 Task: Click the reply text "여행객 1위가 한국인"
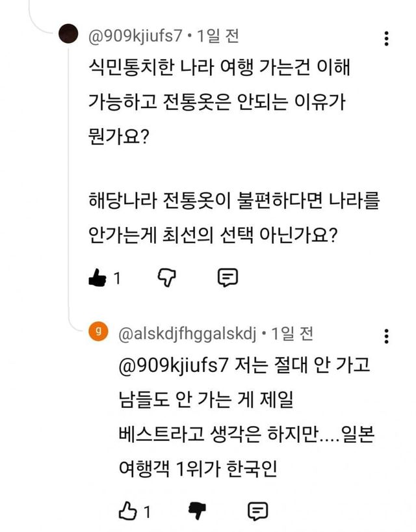pos(196,468)
